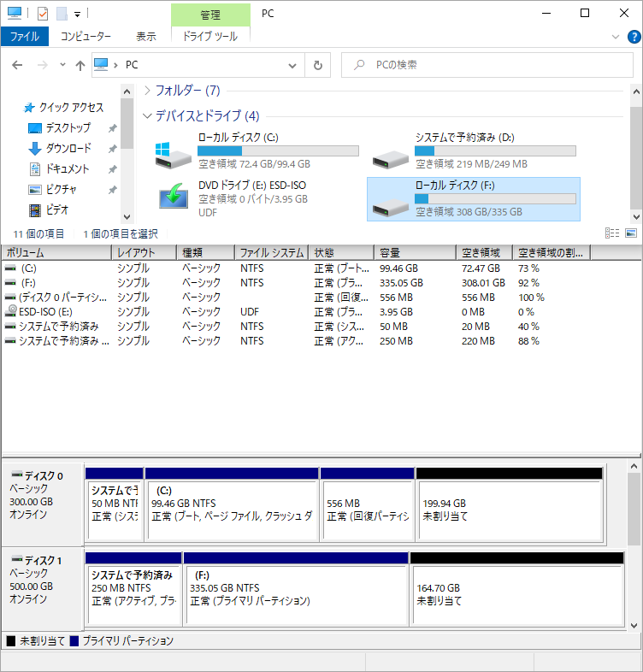Expand the address bar history dropdown
Image resolution: width=643 pixels, height=672 pixels.
pyautogui.click(x=292, y=66)
